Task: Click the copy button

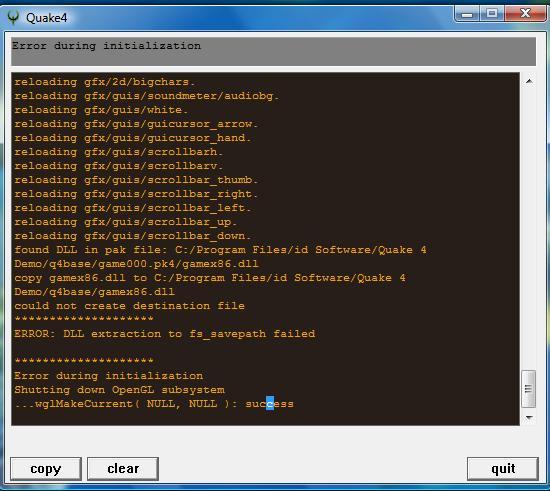Action: click(46, 469)
